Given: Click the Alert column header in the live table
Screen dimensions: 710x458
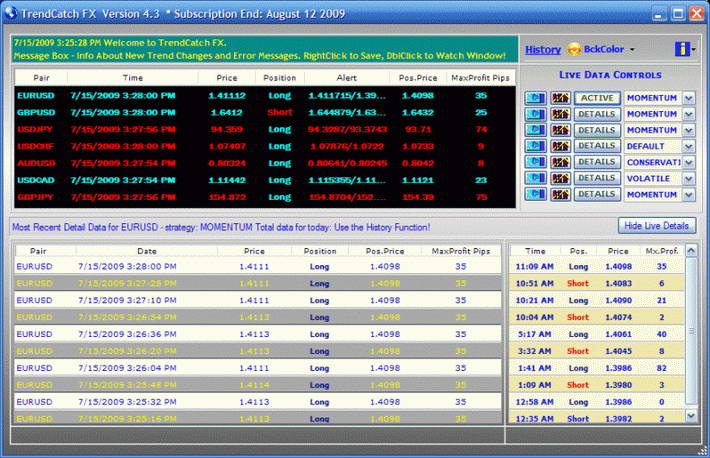Looking at the screenshot, I should (346, 78).
